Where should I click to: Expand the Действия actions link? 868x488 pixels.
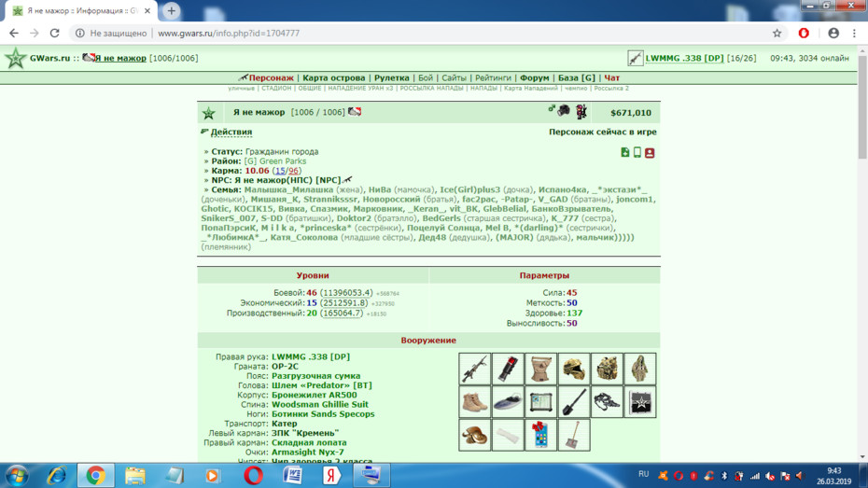point(231,132)
